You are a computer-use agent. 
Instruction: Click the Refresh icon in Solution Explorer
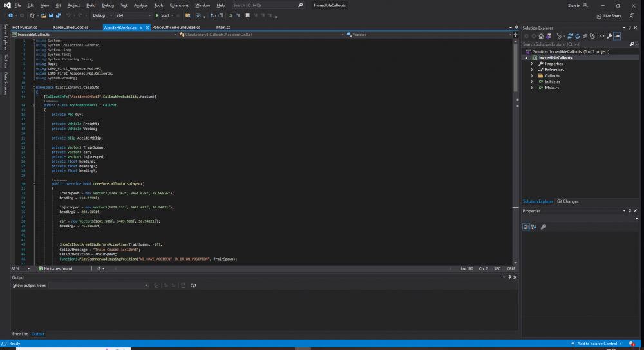coord(578,36)
